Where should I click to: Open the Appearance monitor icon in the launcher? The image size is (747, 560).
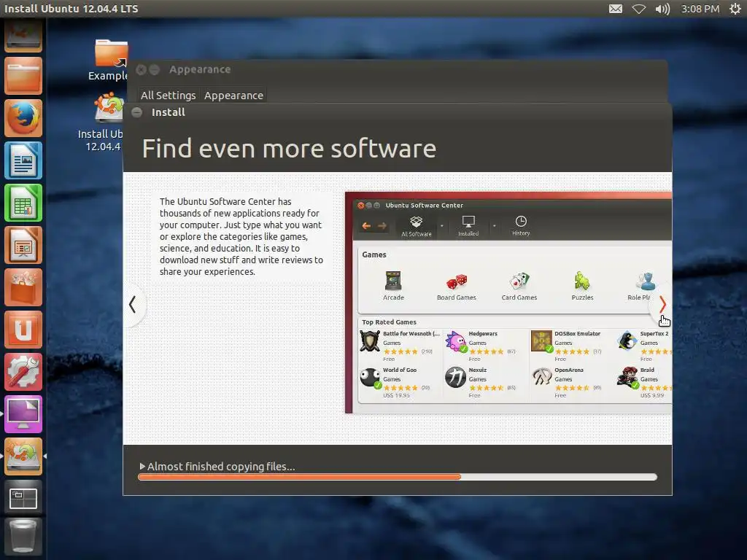click(x=23, y=414)
